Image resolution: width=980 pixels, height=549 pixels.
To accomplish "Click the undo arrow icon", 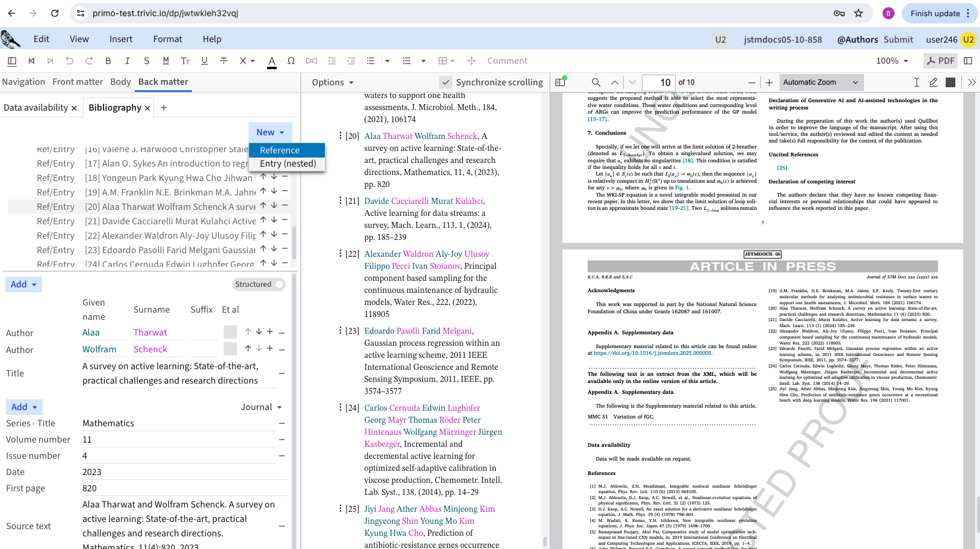I will pos(70,61).
